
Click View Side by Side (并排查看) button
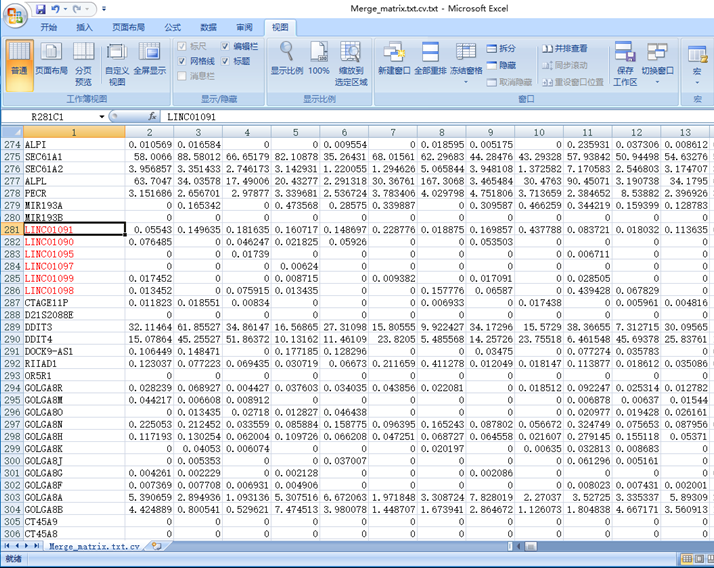[563, 48]
